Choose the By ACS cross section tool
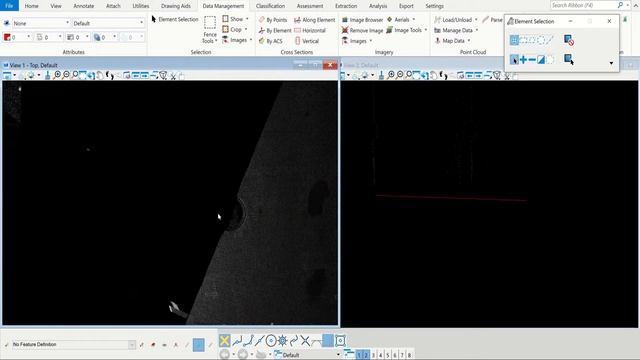Screen dimensions: 640x360 (x=270, y=41)
